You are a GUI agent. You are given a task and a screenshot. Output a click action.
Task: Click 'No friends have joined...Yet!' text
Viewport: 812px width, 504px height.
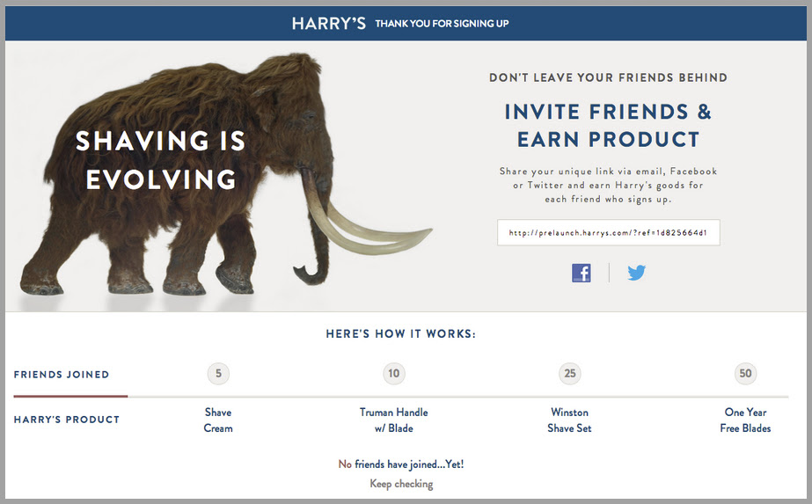(x=401, y=464)
